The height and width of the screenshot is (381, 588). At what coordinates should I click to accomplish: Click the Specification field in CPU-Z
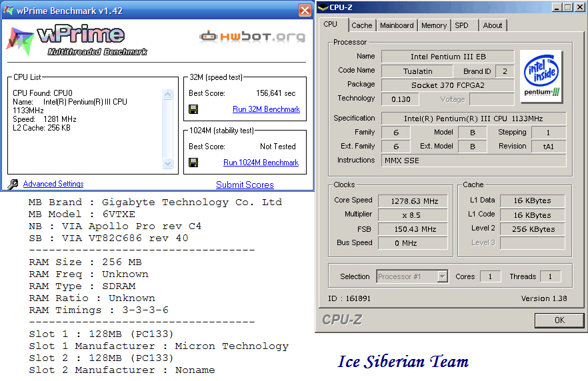click(473, 119)
